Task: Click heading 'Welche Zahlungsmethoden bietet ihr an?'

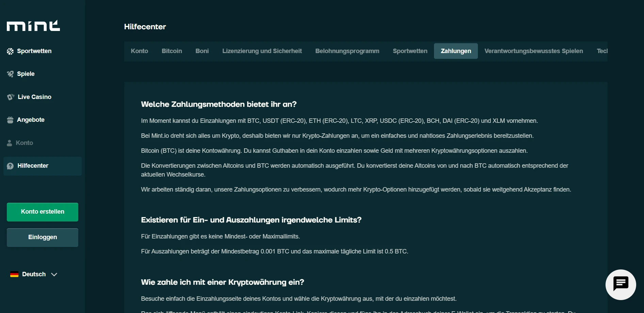Action: (219, 104)
